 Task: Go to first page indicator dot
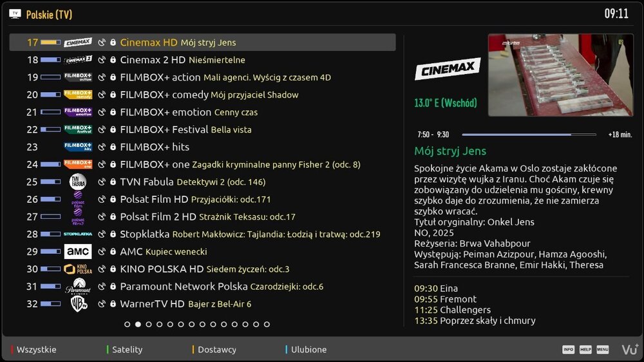point(128,324)
